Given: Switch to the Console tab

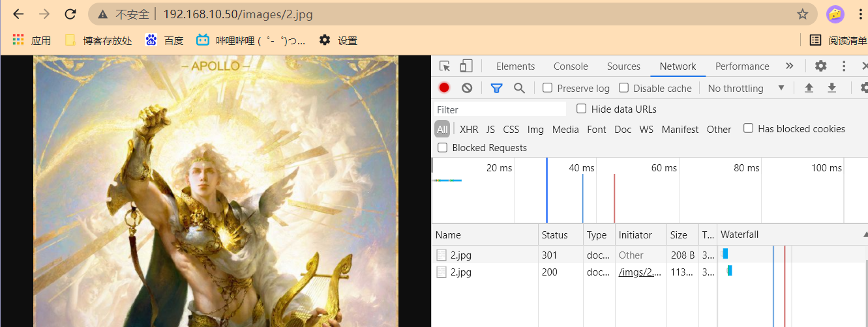Looking at the screenshot, I should [571, 66].
